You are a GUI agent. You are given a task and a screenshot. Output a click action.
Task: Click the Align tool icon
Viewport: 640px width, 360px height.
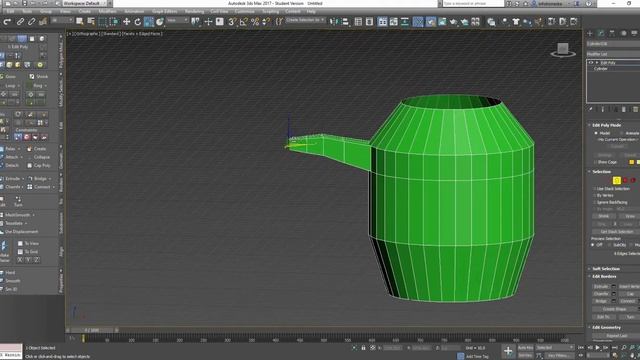[x=345, y=22]
